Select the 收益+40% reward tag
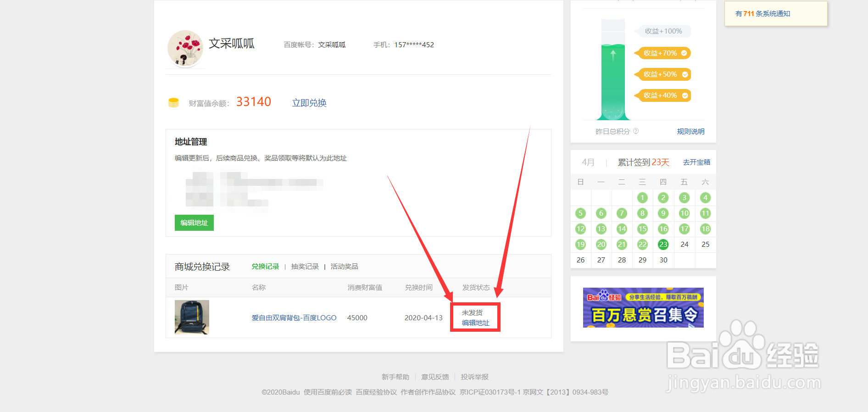868x412 pixels. pos(663,95)
